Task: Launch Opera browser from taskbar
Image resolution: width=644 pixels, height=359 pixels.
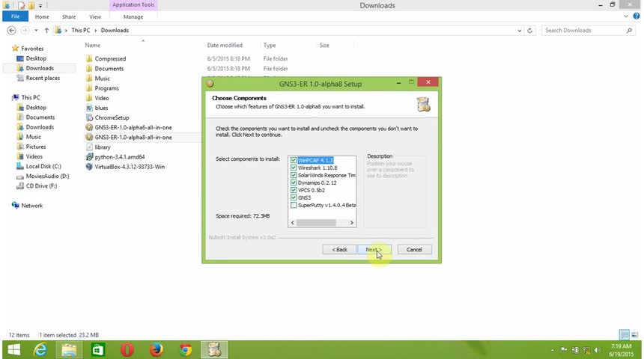Action: 127,350
